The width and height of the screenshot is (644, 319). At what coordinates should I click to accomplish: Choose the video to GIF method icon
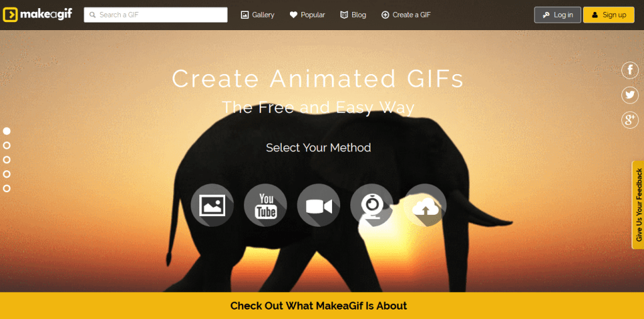pyautogui.click(x=319, y=205)
